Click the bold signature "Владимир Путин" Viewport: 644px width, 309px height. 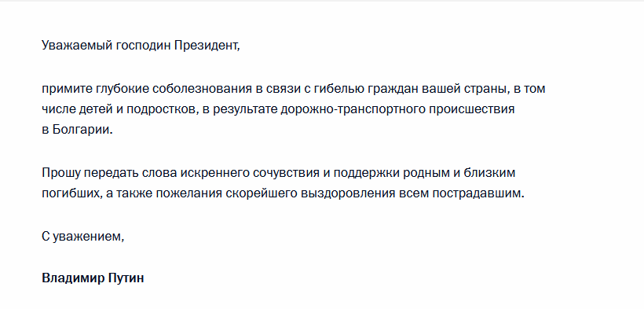93,278
